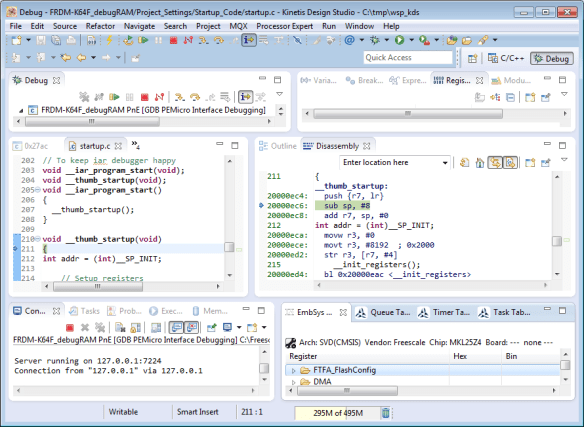Viewport: 584px width, 427px height.
Task: Open the File menu
Action: coord(15,26)
